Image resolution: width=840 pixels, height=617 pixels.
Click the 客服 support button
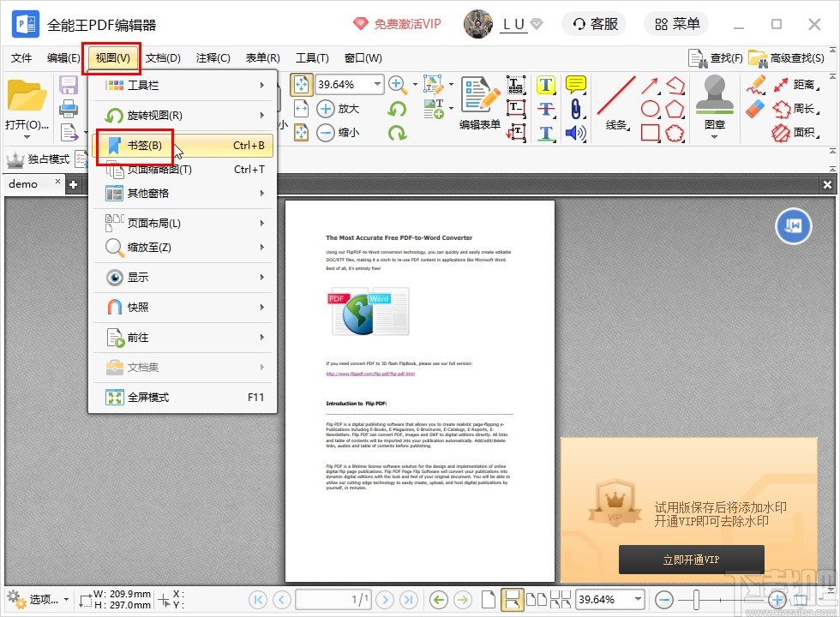(x=594, y=24)
